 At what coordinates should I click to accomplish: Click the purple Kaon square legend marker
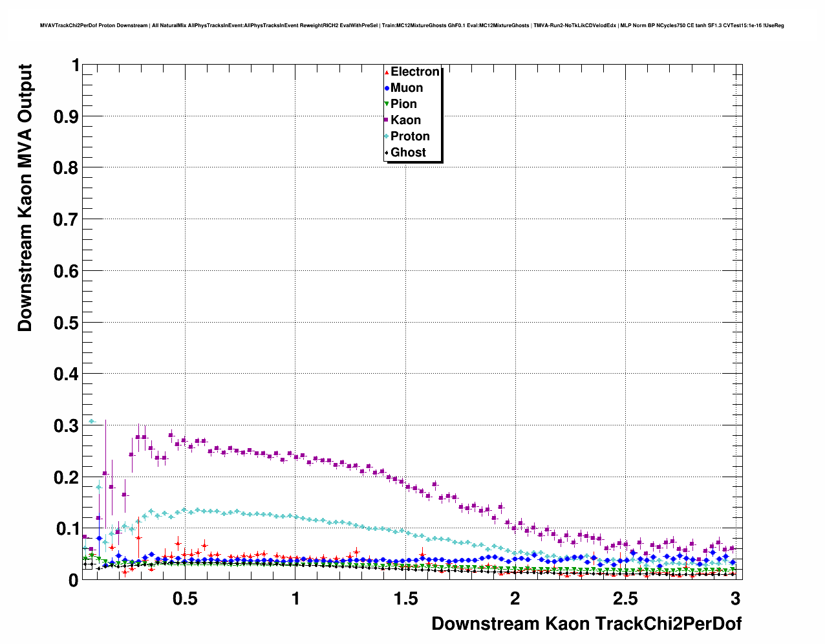(x=387, y=120)
